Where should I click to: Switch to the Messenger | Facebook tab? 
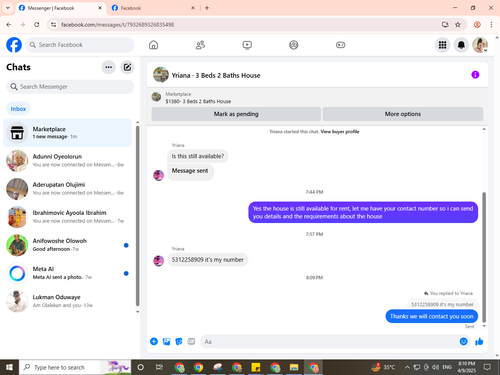[x=60, y=8]
